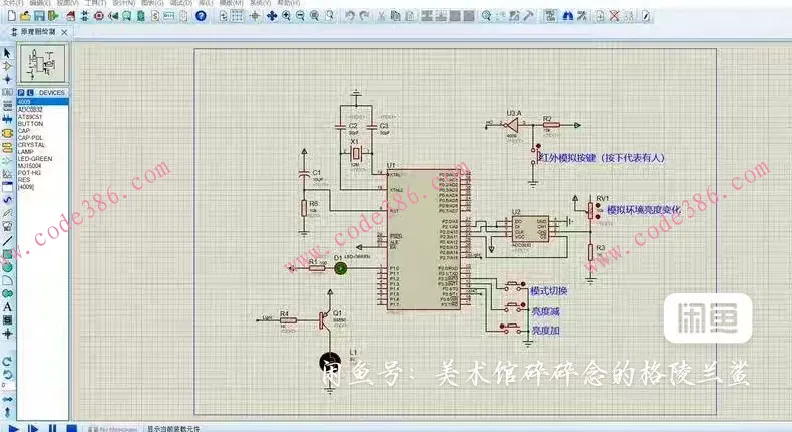Select BUTTON in device list
The image size is (792, 432).
30,124
